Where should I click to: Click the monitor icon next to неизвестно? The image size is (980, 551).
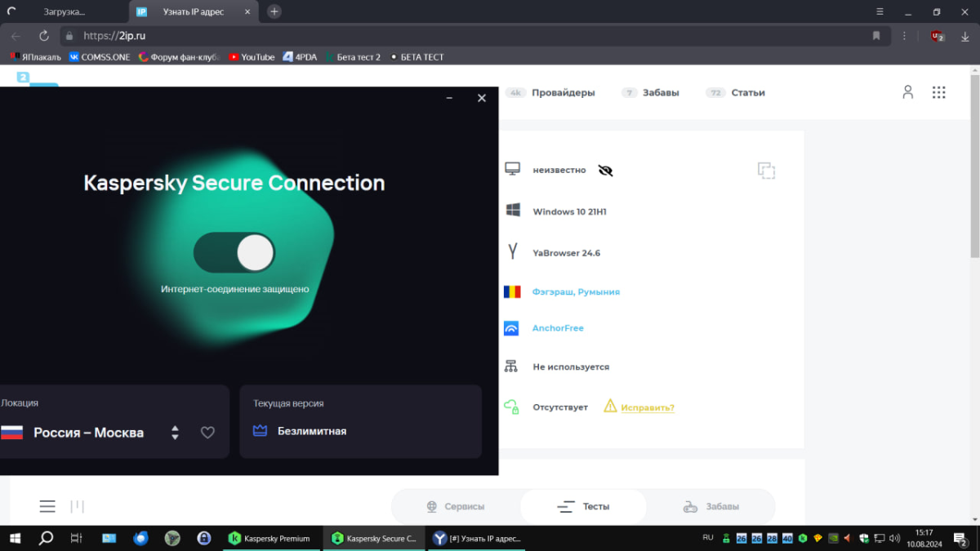tap(512, 169)
